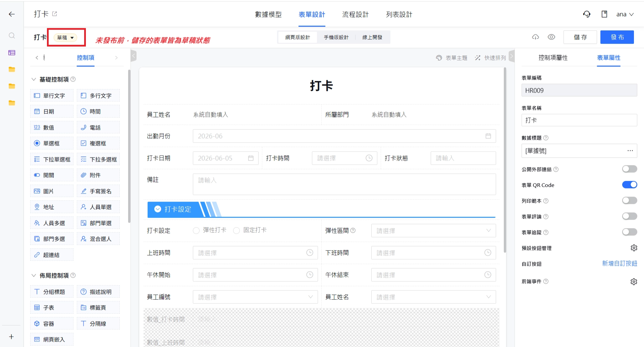Image resolution: width=644 pixels, height=347 pixels.
Task: Switch to 控制項屬性 tab
Action: (553, 58)
